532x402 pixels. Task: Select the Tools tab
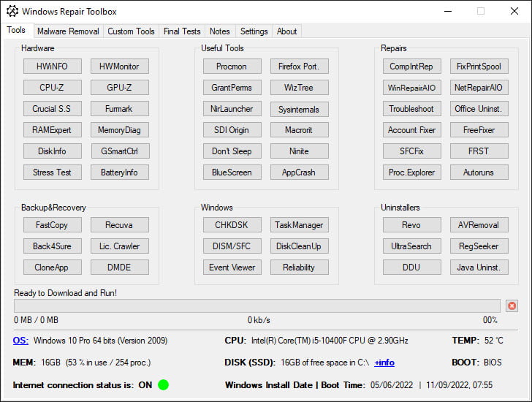click(x=16, y=30)
